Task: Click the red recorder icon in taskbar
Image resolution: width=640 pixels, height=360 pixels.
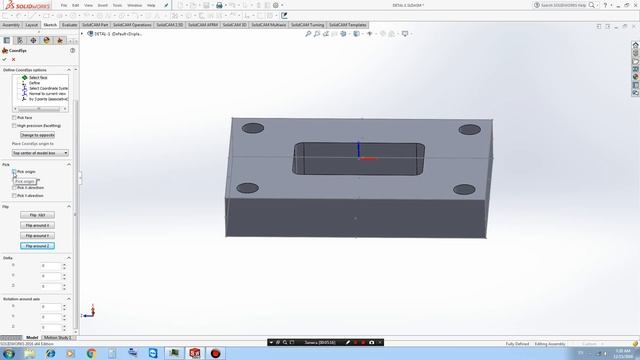Action: [216, 353]
